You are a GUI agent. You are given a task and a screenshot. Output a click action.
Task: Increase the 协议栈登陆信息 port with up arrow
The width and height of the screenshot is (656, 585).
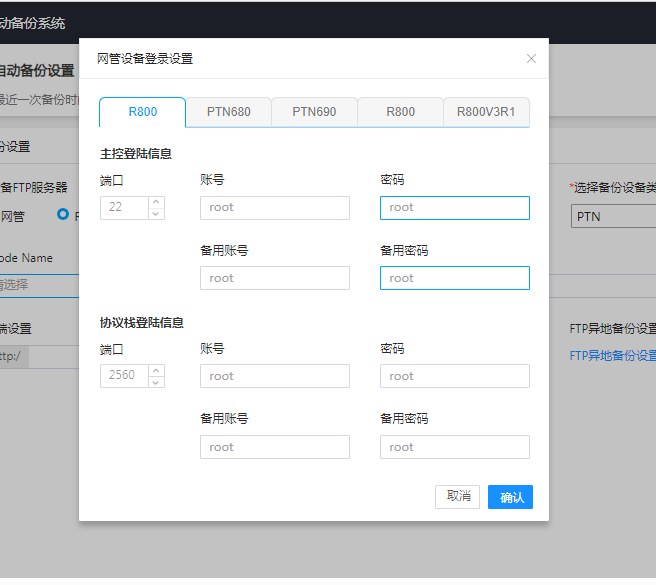[155, 370]
